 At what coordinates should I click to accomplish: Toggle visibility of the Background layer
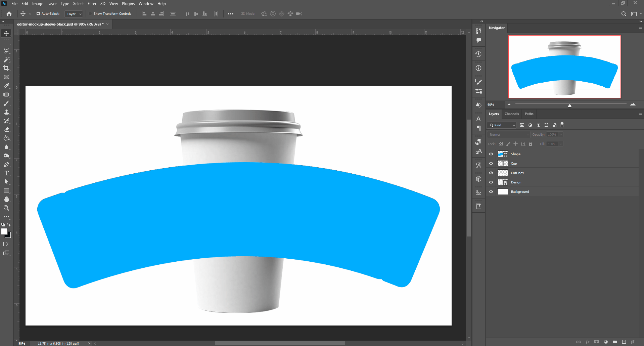pos(491,192)
